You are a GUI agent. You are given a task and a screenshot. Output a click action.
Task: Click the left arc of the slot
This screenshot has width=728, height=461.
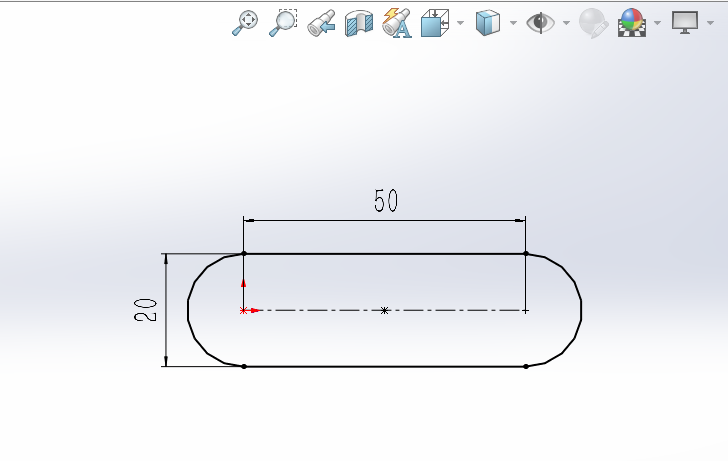tap(188, 310)
